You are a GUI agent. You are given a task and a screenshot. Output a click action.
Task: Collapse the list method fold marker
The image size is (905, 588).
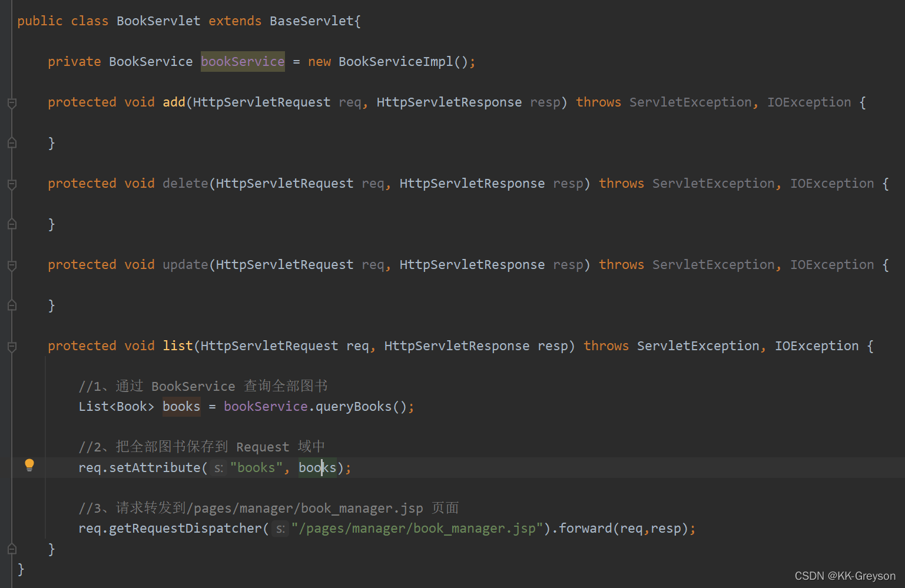tap(12, 347)
